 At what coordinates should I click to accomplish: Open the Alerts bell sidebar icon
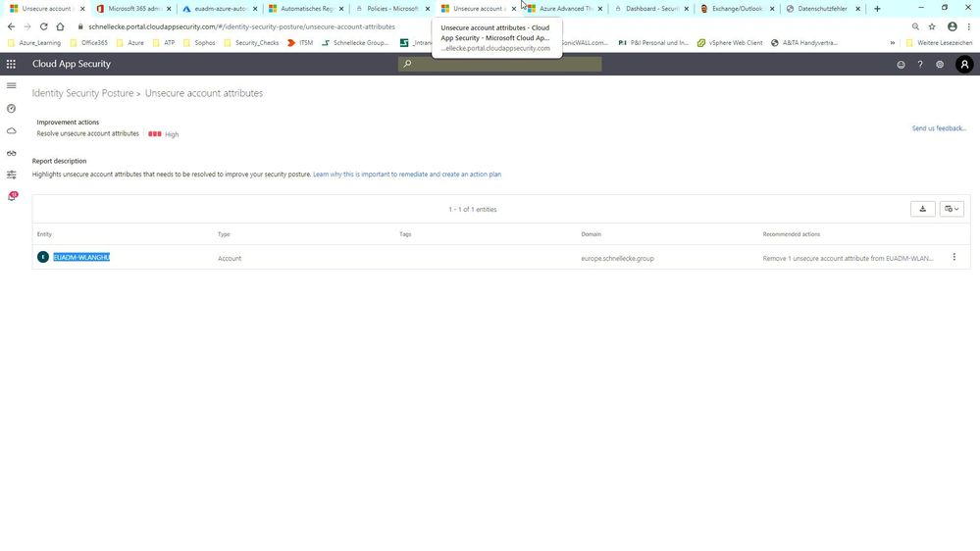[x=12, y=197]
